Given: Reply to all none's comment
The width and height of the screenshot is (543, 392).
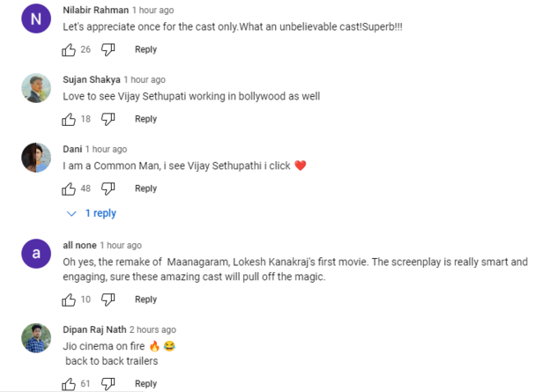Looking at the screenshot, I should coord(145,300).
